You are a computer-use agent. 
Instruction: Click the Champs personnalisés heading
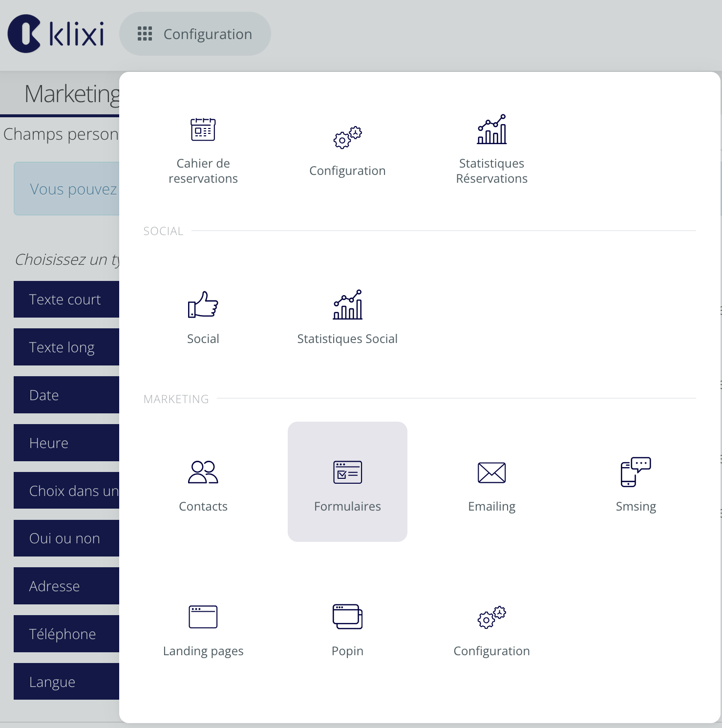point(61,134)
